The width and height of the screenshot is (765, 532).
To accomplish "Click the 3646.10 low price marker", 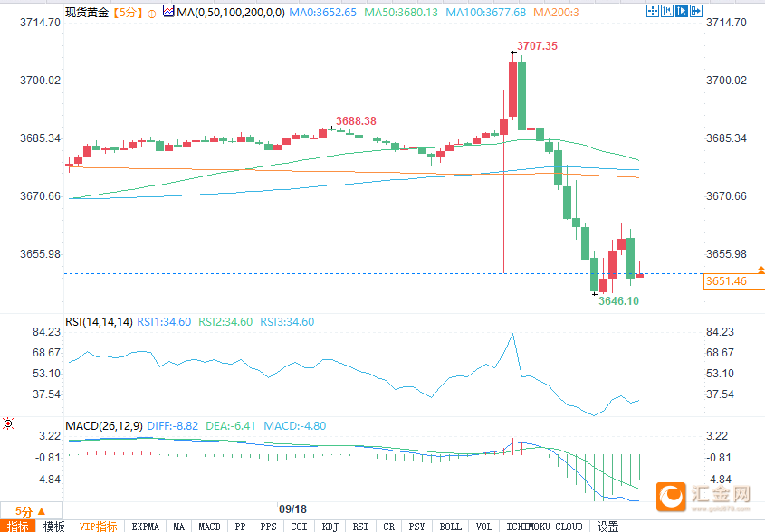I will pyautogui.click(x=618, y=301).
